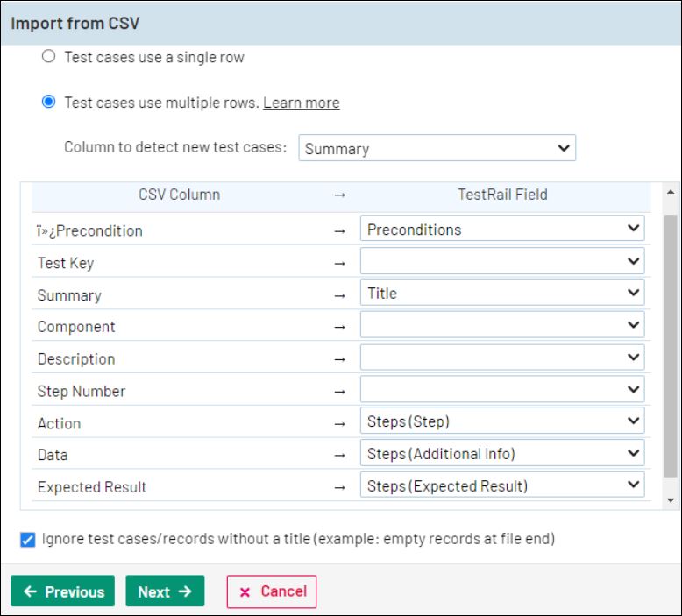Toggle 'Ignore test cases without a title' checkbox
Image resolution: width=682 pixels, height=616 pixels.
[28, 540]
